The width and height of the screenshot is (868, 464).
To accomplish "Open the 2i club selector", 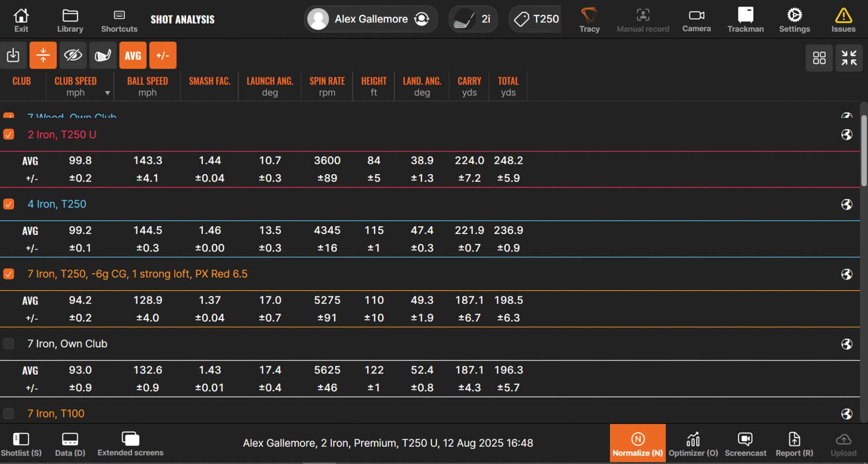I will (473, 19).
